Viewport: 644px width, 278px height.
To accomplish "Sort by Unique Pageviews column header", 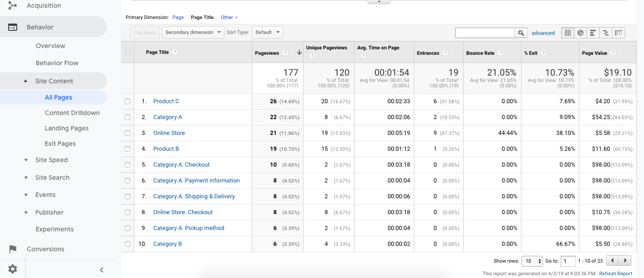I will (327, 48).
